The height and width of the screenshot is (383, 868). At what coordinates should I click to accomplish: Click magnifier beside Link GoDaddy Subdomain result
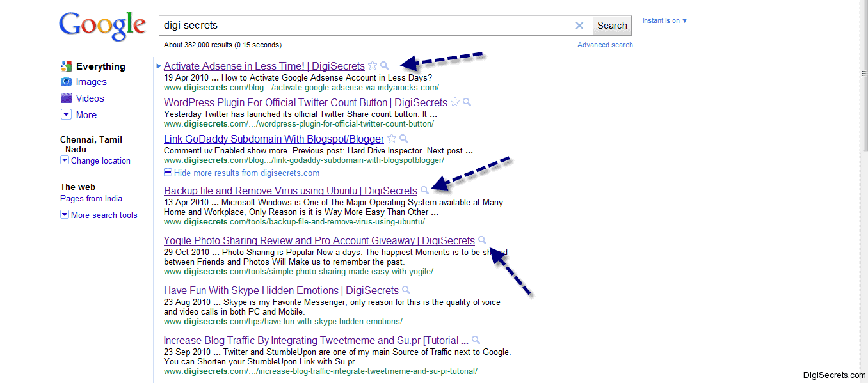(x=404, y=139)
